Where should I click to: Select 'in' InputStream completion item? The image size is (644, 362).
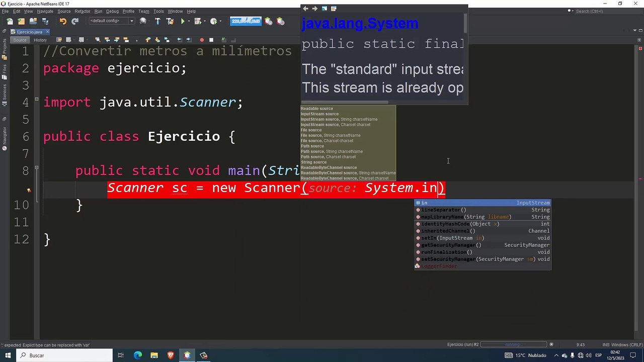pyautogui.click(x=482, y=203)
